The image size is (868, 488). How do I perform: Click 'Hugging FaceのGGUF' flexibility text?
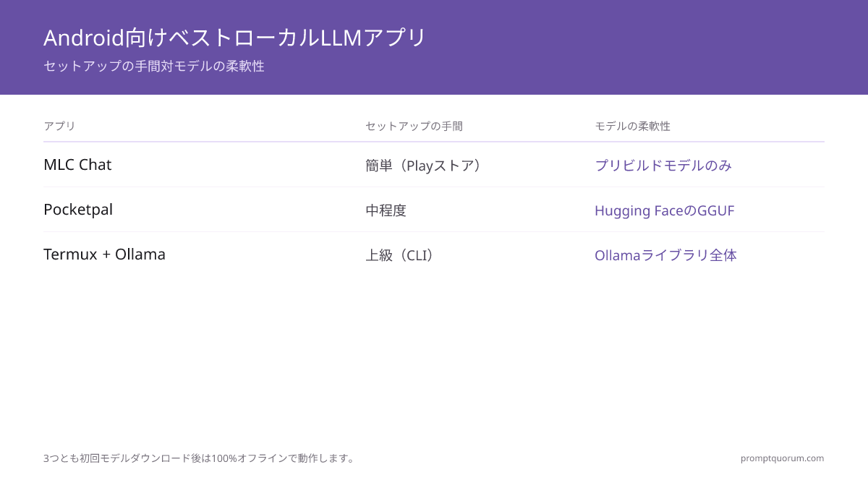(x=664, y=210)
